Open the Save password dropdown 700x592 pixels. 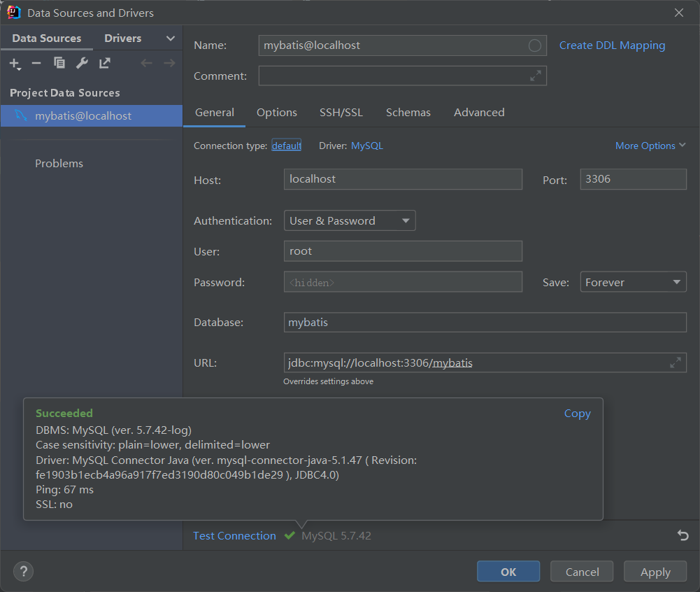click(633, 283)
